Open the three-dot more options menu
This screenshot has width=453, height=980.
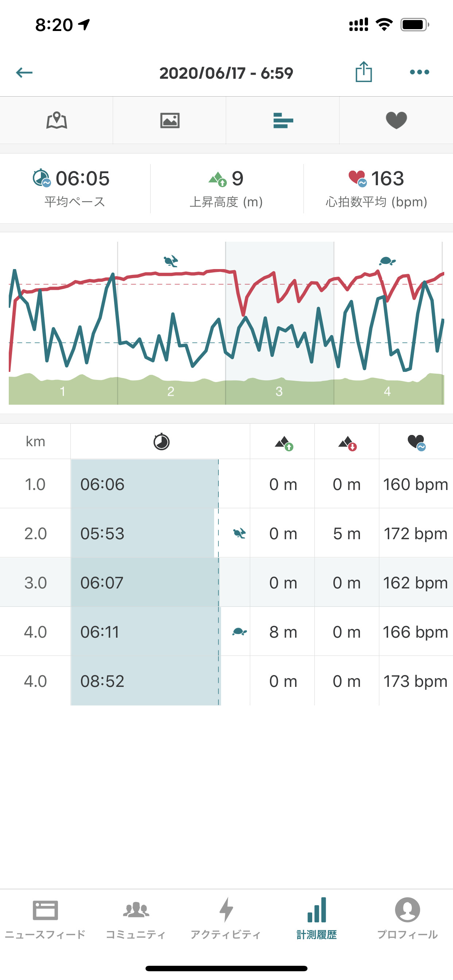[x=419, y=72]
